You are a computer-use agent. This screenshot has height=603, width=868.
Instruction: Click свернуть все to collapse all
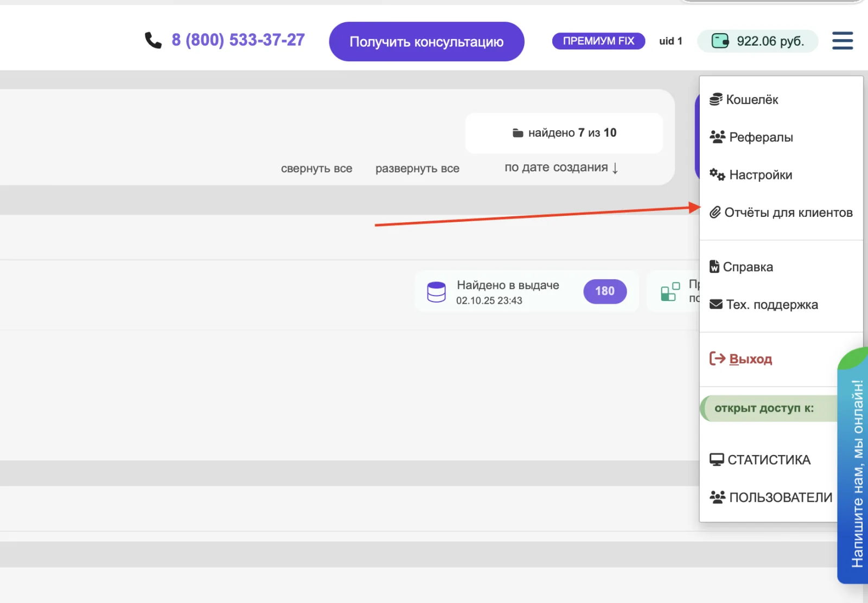317,169
